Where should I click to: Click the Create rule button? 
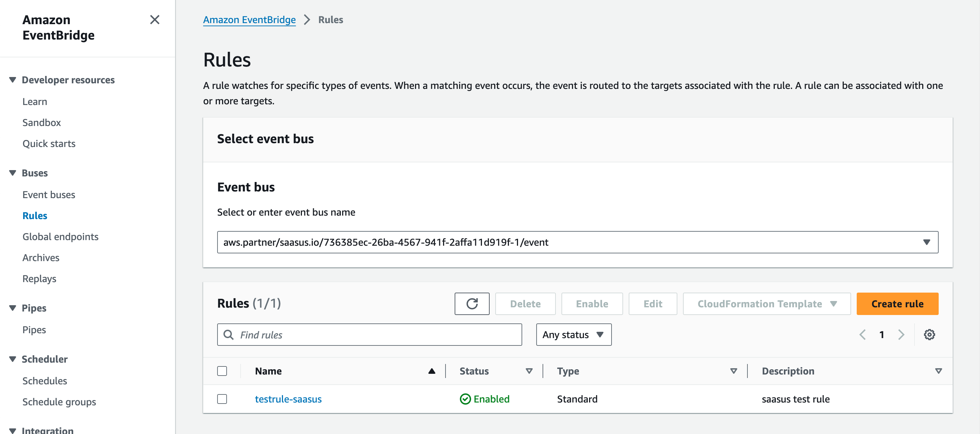pyautogui.click(x=897, y=304)
